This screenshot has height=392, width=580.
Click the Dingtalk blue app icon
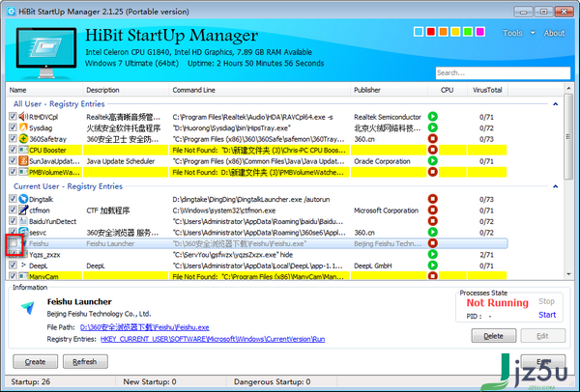pos(23,199)
